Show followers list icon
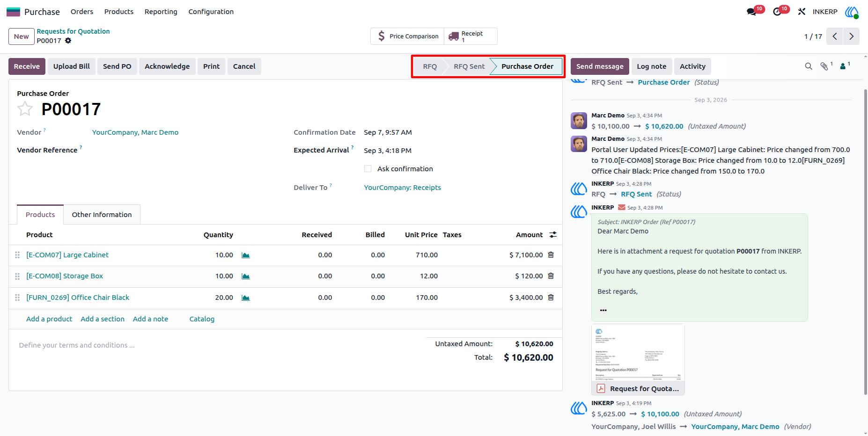The width and height of the screenshot is (868, 436). click(x=843, y=66)
